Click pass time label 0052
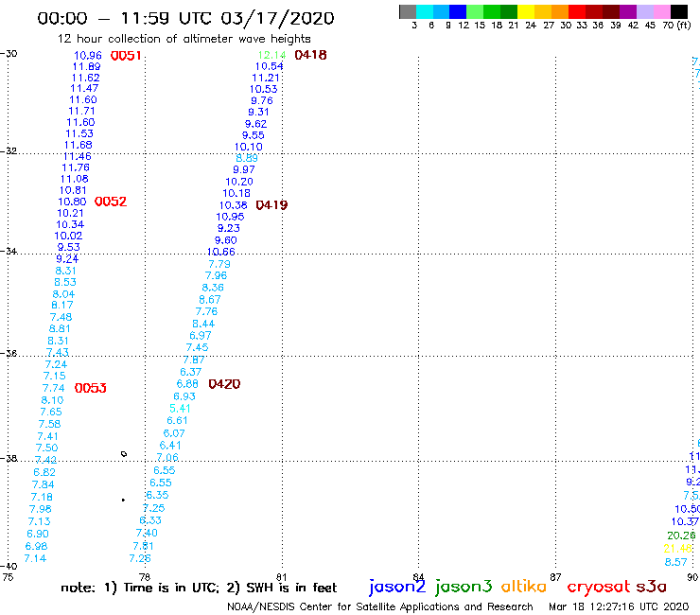Image resolution: width=700 pixels, height=615 pixels. point(111,202)
